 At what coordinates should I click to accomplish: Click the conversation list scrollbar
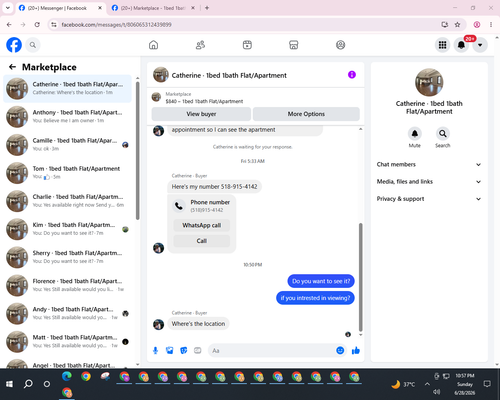[137, 150]
